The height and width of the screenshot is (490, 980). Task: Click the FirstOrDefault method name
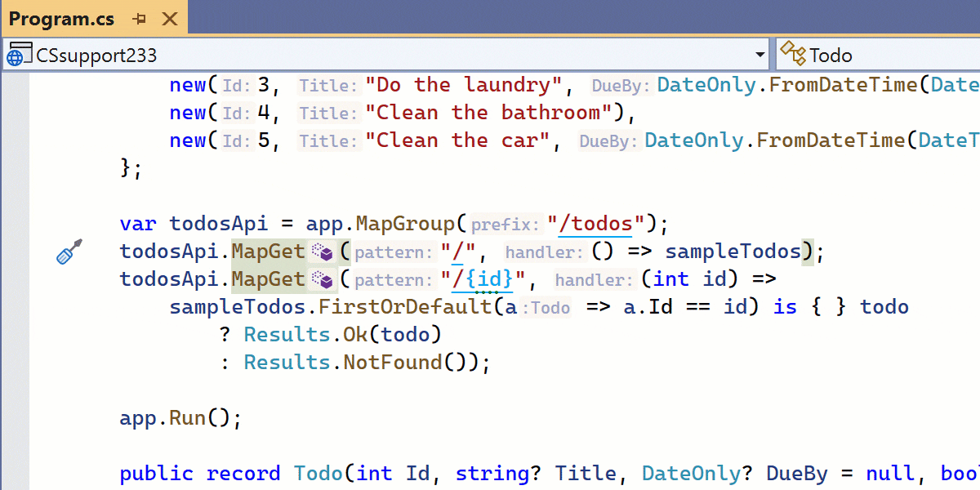pos(405,307)
